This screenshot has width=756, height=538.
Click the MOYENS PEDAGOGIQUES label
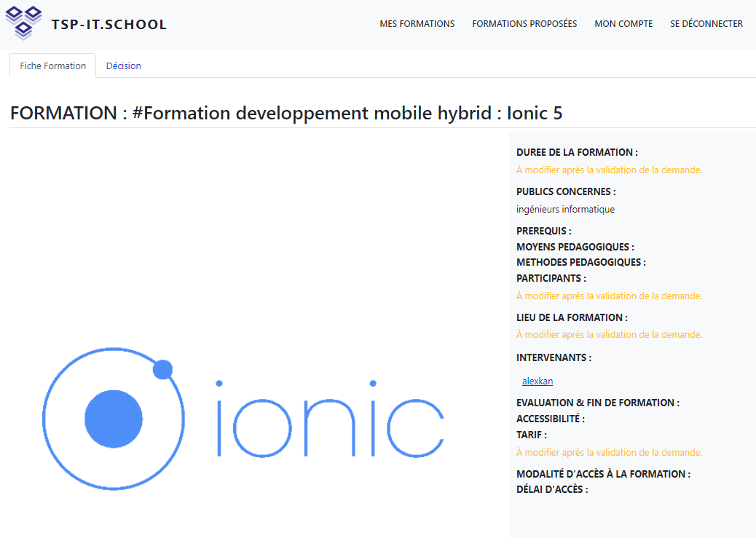(x=575, y=247)
